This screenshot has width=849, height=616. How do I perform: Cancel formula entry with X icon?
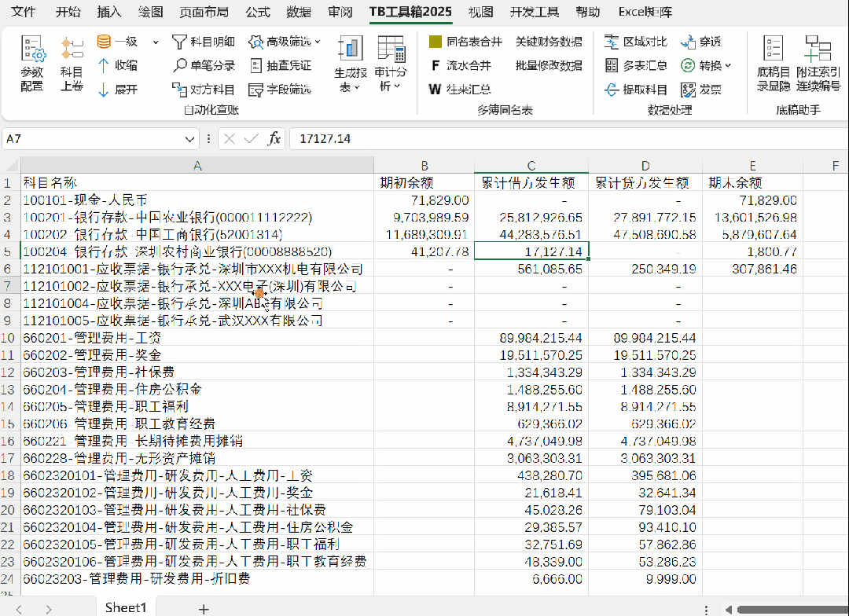[x=229, y=138]
